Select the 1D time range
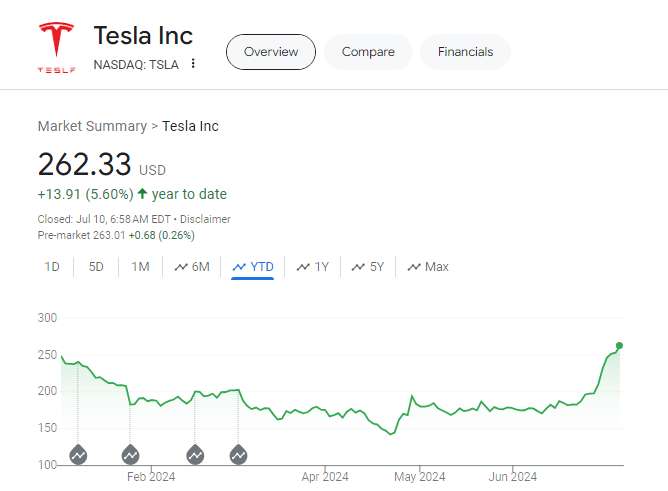This screenshot has width=668, height=491. point(52,267)
